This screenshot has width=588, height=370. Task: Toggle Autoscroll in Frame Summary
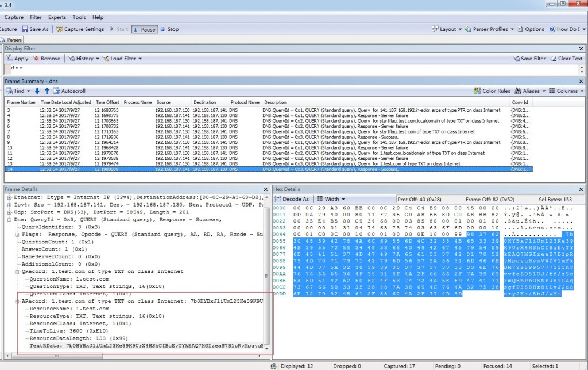coord(69,91)
